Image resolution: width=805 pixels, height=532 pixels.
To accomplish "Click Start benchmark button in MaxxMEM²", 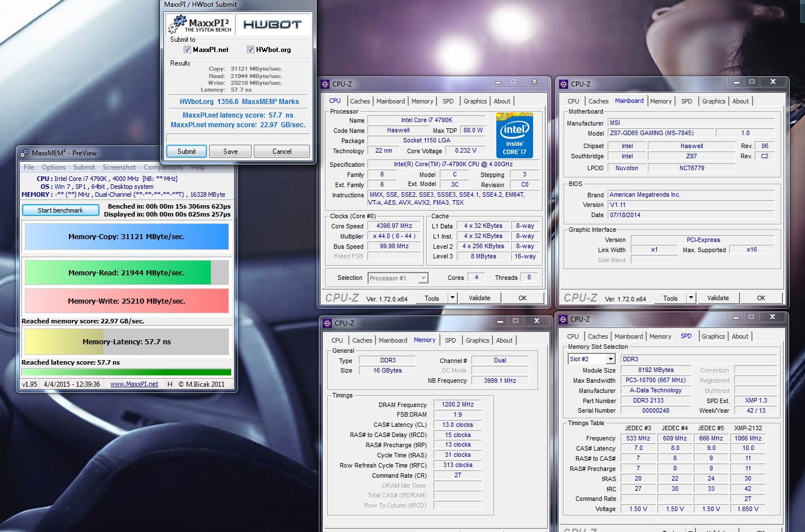I will click(60, 210).
